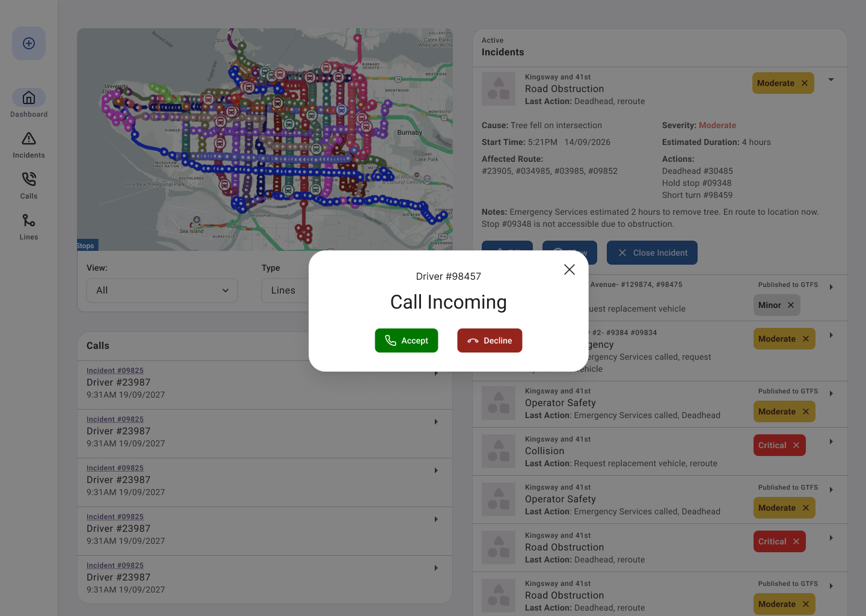866x616 pixels.
Task: Click the 'Deadhead #30485' action text
Action: pos(698,171)
